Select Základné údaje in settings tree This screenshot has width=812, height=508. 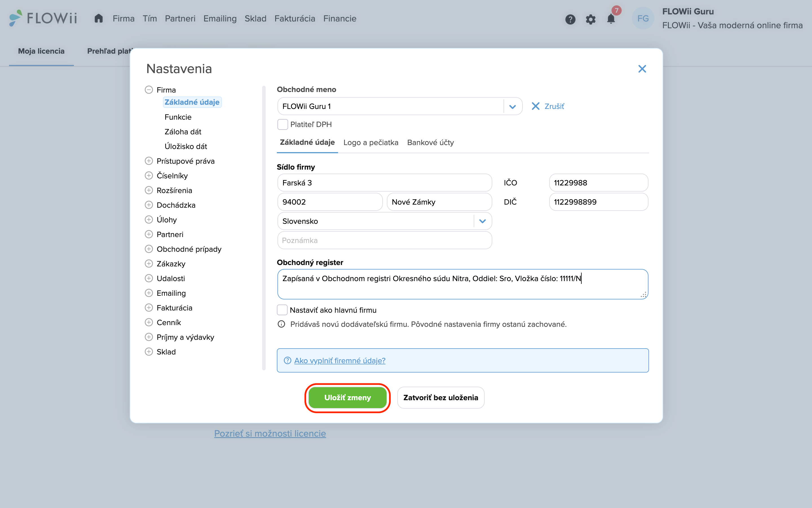coord(192,102)
